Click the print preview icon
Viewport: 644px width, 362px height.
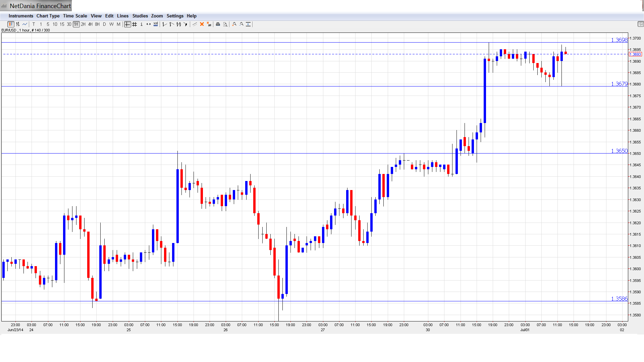point(225,24)
